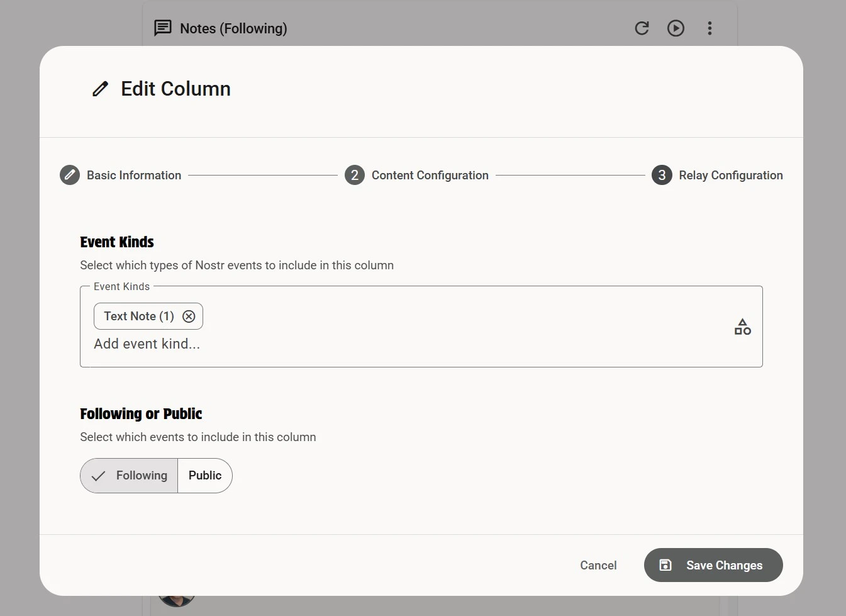846x616 pixels.
Task: Click the Notes column chat icon
Action: point(163,28)
